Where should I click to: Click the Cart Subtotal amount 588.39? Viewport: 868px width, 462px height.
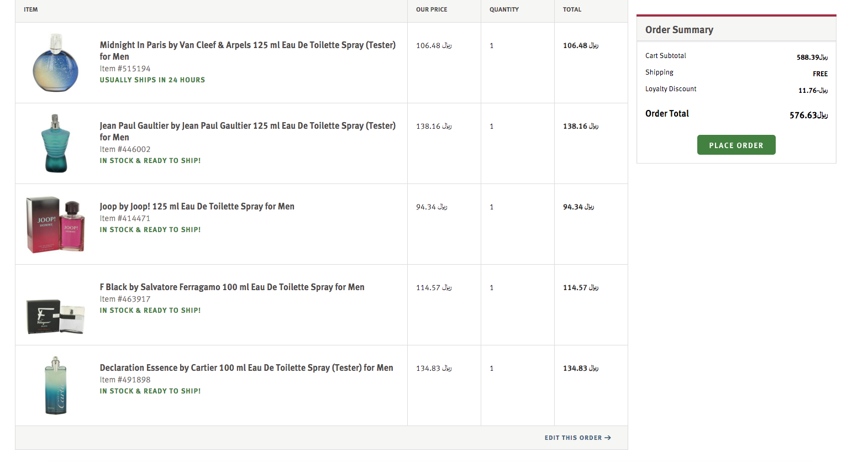point(812,57)
